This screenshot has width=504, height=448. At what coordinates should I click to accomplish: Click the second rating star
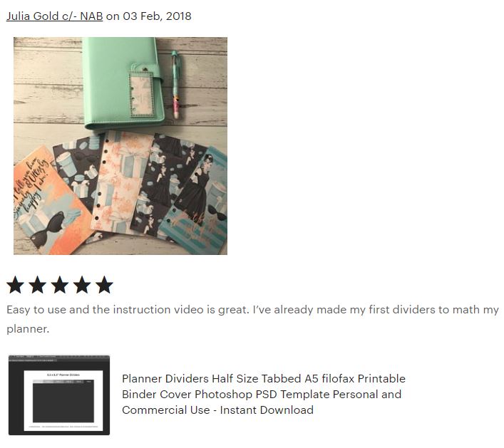38,284
